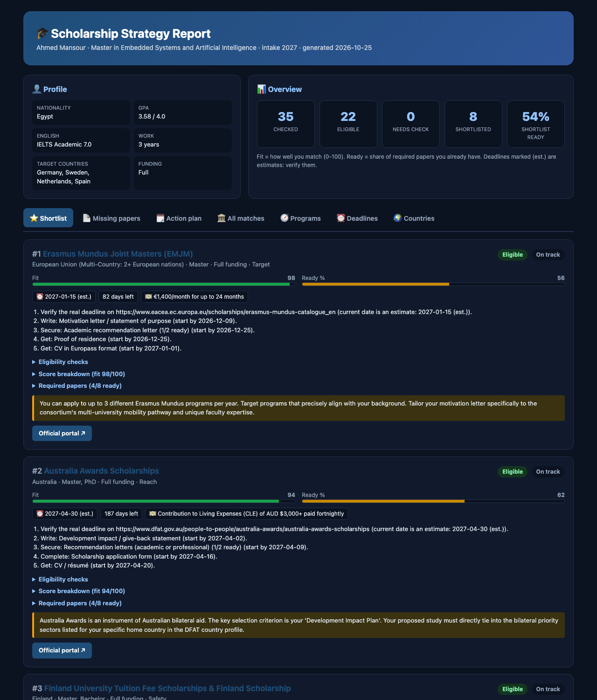Screen dimensions: 597x700
Task: Click Eligible badge on Finland scholarship card
Action: tap(513, 689)
